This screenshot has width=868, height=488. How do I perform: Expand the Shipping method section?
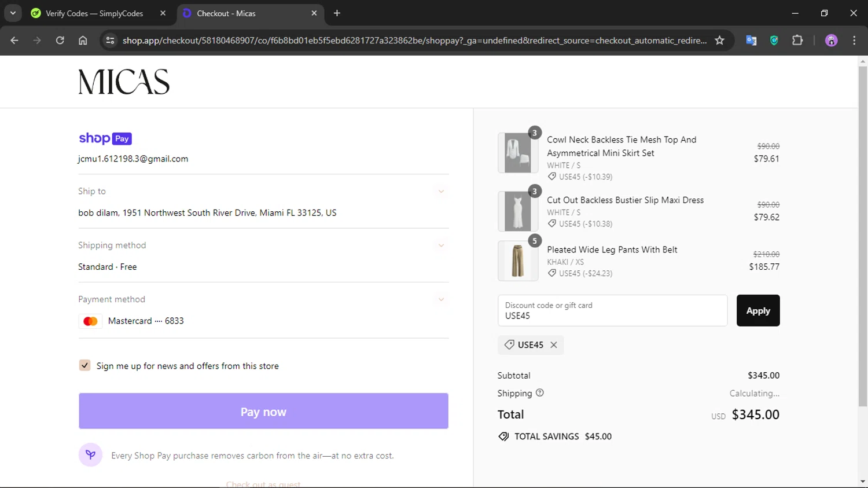pyautogui.click(x=441, y=245)
